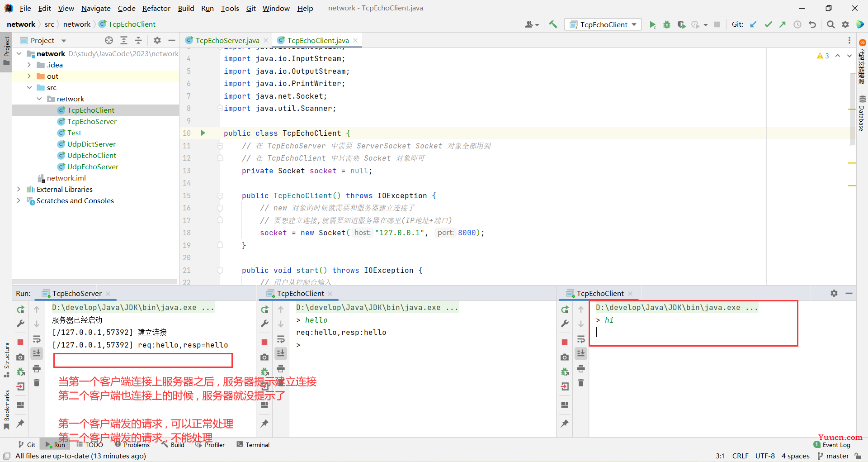Run with coverage icon in toolbar
This screenshot has width=868, height=462.
[681, 24]
